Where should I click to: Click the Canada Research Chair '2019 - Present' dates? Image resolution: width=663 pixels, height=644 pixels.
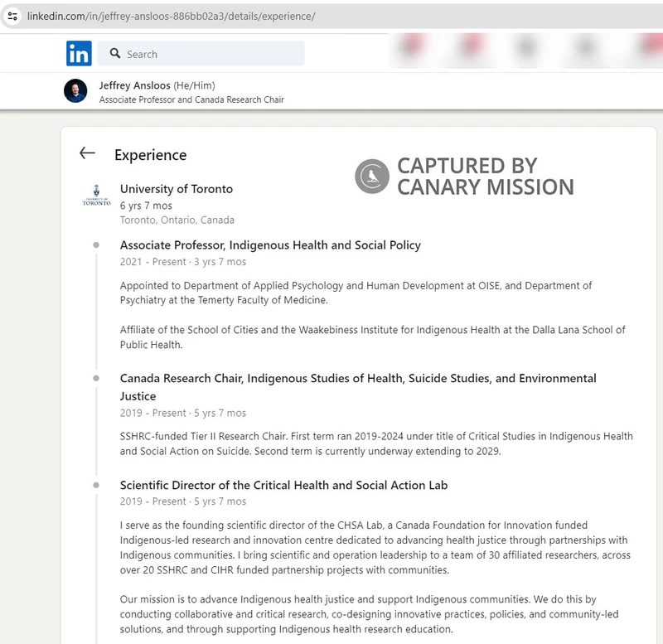183,413
